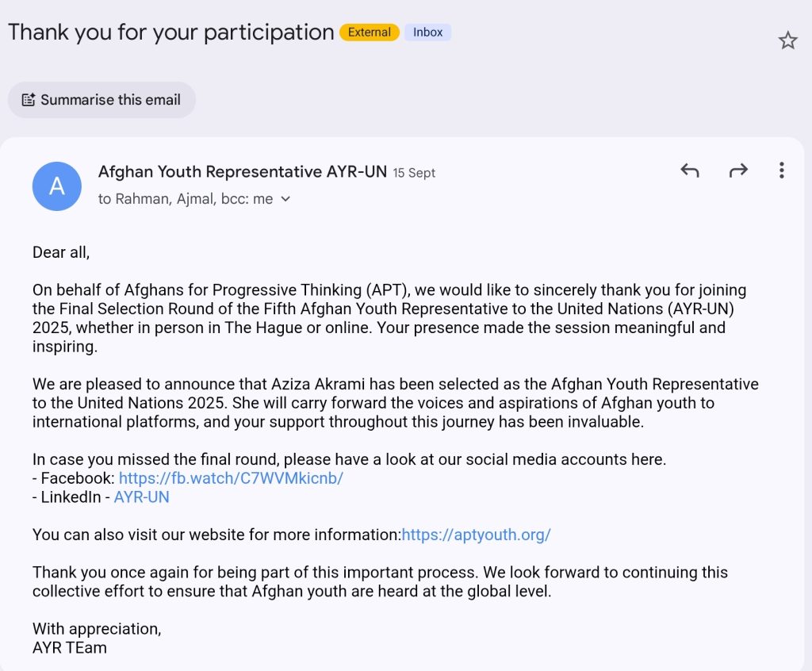
Task: Click the "Thank you once again" closing paragraph
Action: click(x=379, y=581)
